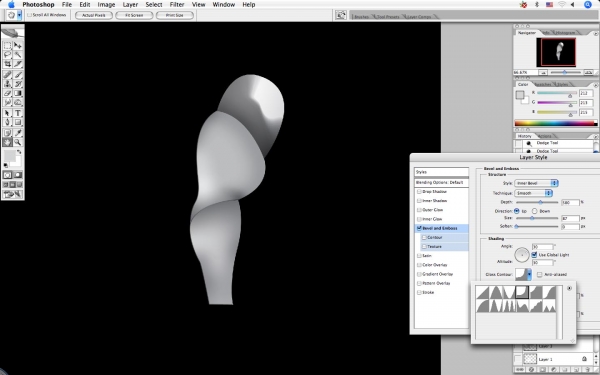Click the Navigator zoom out button
This screenshot has width=600, height=375.
click(x=543, y=72)
